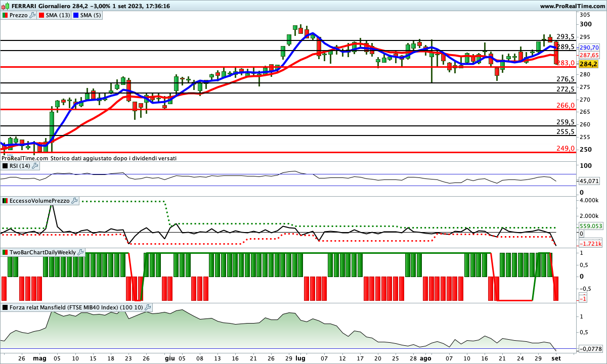Viewport: 607px width, 364px height.
Task: Open RSI (14) settings wrench
Action: tap(36, 166)
